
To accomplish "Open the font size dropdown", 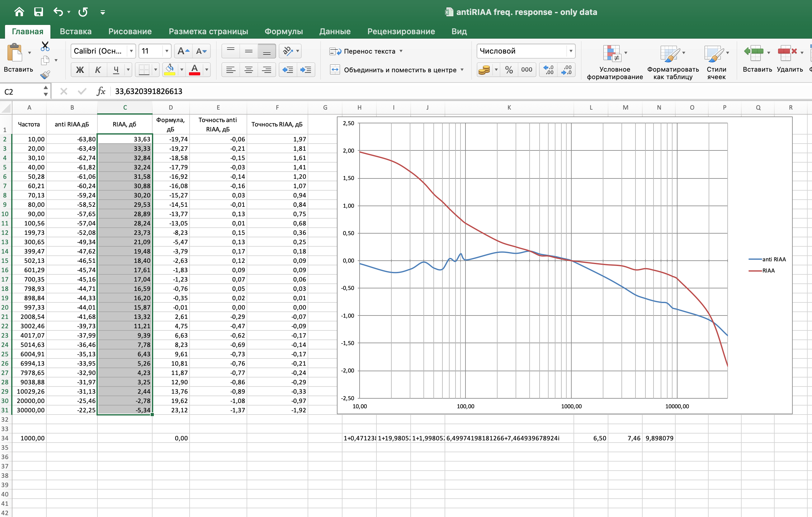I will (167, 51).
